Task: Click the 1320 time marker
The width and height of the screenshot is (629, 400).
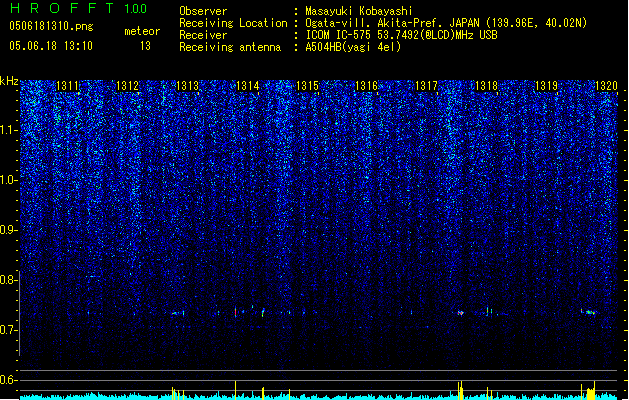Action: click(x=606, y=86)
